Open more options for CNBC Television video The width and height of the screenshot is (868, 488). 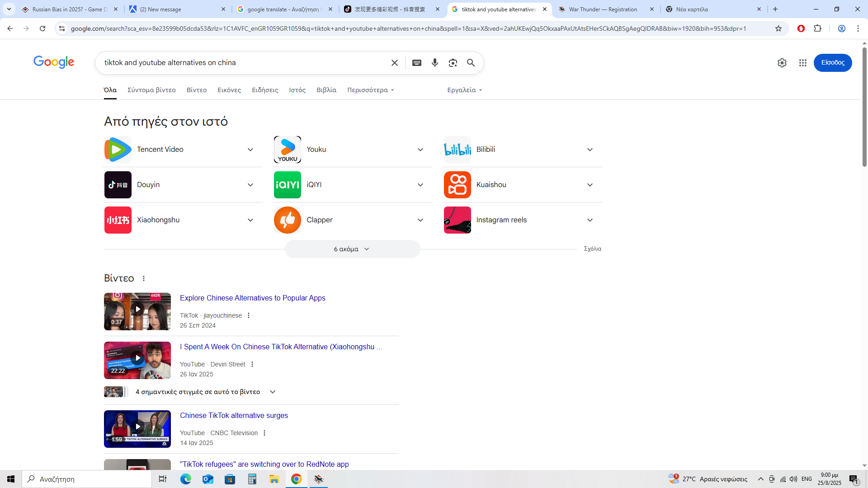(x=264, y=433)
